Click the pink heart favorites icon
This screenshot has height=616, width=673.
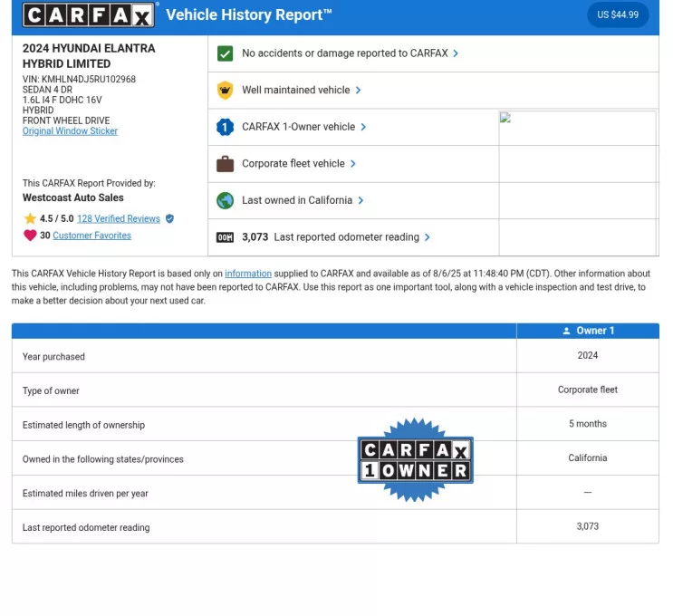pyautogui.click(x=30, y=236)
